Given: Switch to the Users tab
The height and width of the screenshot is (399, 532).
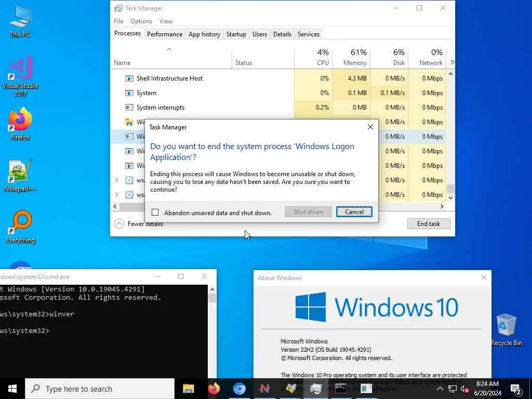Looking at the screenshot, I should pos(260,34).
